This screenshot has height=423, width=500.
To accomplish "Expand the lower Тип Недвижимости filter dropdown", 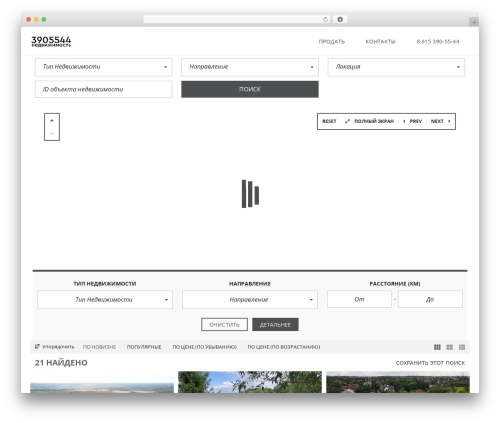I will coord(105,300).
